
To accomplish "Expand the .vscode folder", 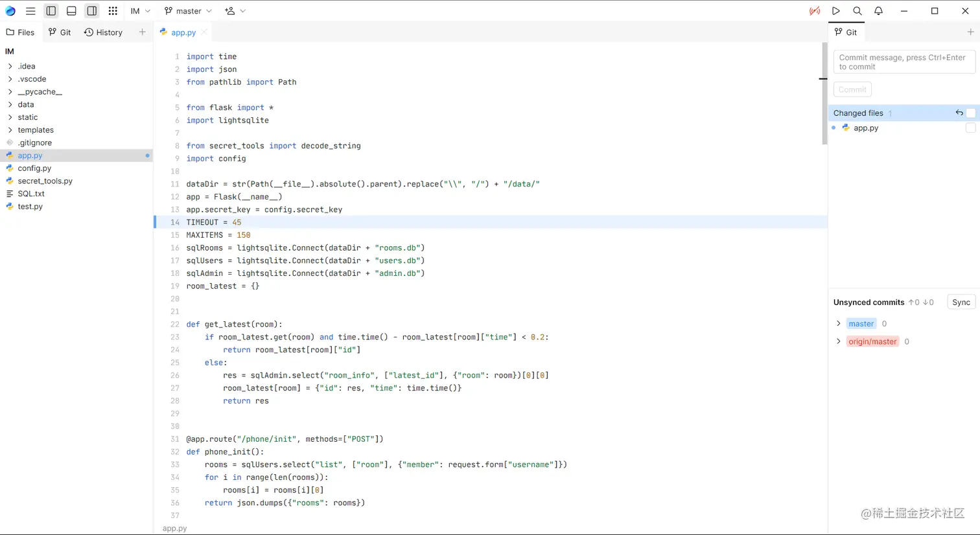I will point(10,79).
